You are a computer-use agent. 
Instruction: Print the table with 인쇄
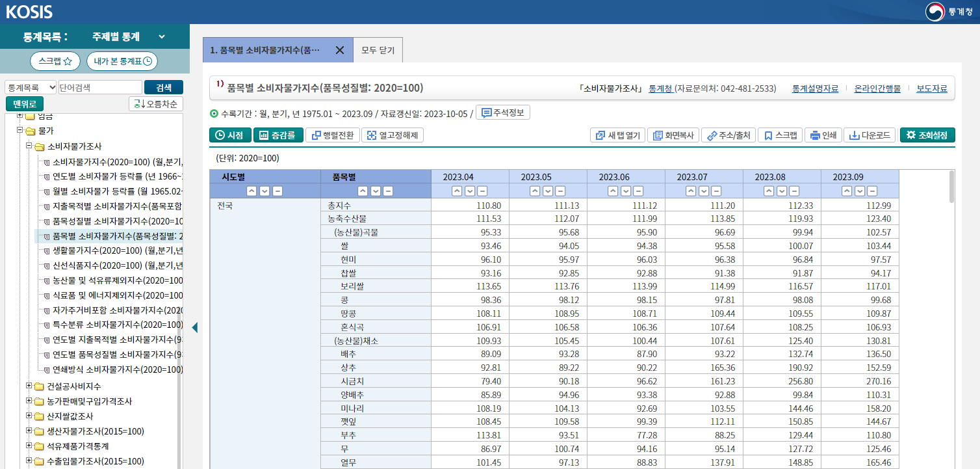[823, 135]
